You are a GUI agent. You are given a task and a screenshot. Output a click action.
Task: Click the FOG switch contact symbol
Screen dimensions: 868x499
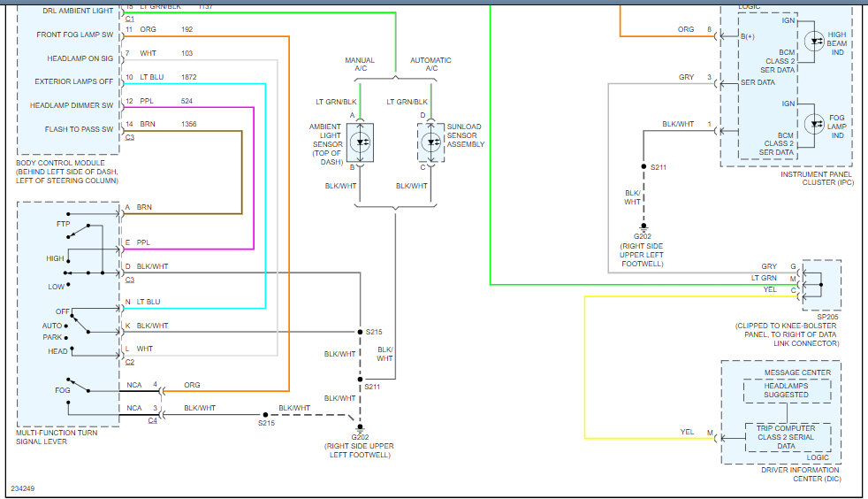pos(79,386)
